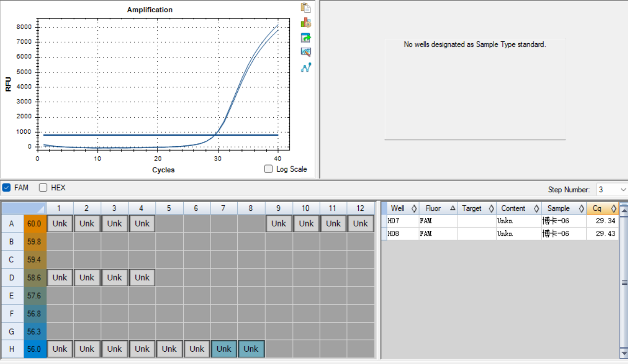The height and width of the screenshot is (364, 628).
Task: Select plate well D2
Action: pos(87,278)
